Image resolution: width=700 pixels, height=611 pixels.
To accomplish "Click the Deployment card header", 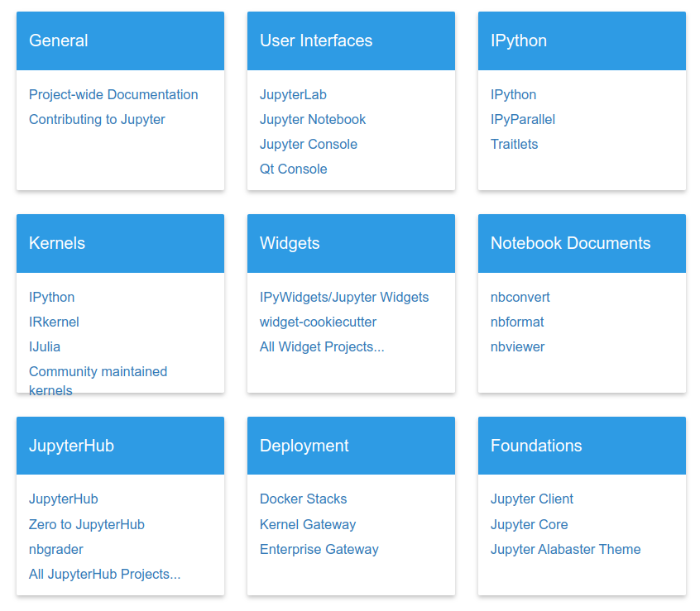I will [x=351, y=446].
